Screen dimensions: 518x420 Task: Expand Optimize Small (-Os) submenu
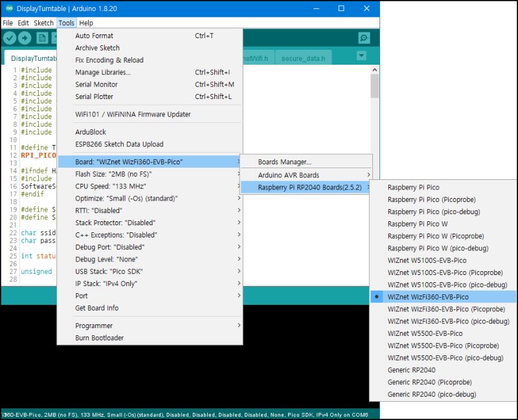[150, 199]
